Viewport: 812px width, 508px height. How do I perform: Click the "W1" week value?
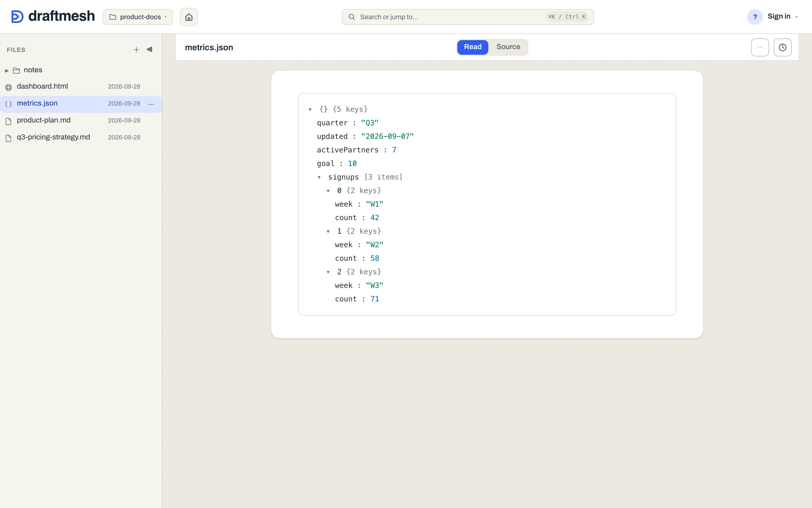point(374,204)
